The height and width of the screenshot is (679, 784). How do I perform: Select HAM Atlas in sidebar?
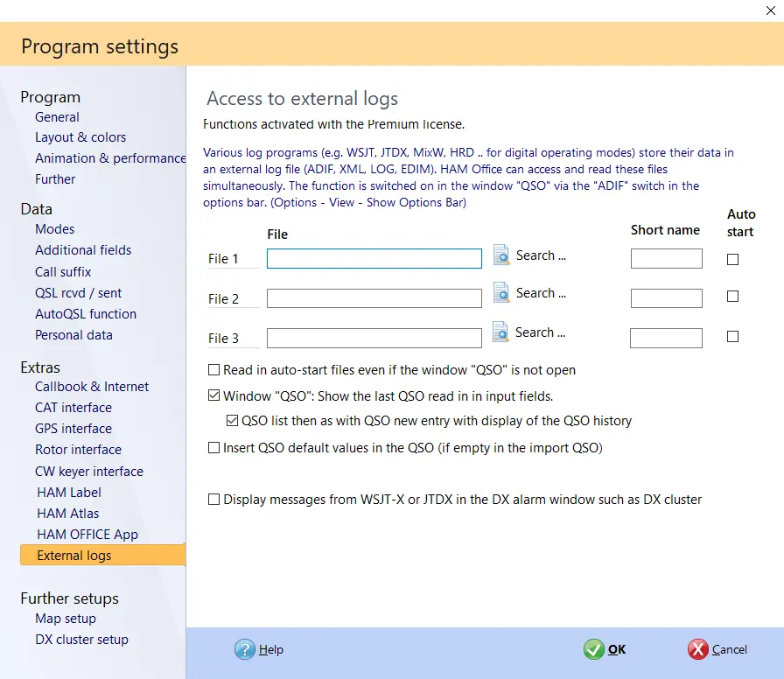68,514
